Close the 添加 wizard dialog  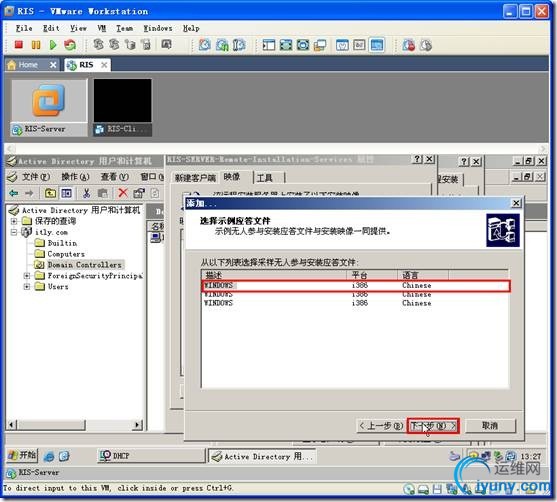point(516,203)
